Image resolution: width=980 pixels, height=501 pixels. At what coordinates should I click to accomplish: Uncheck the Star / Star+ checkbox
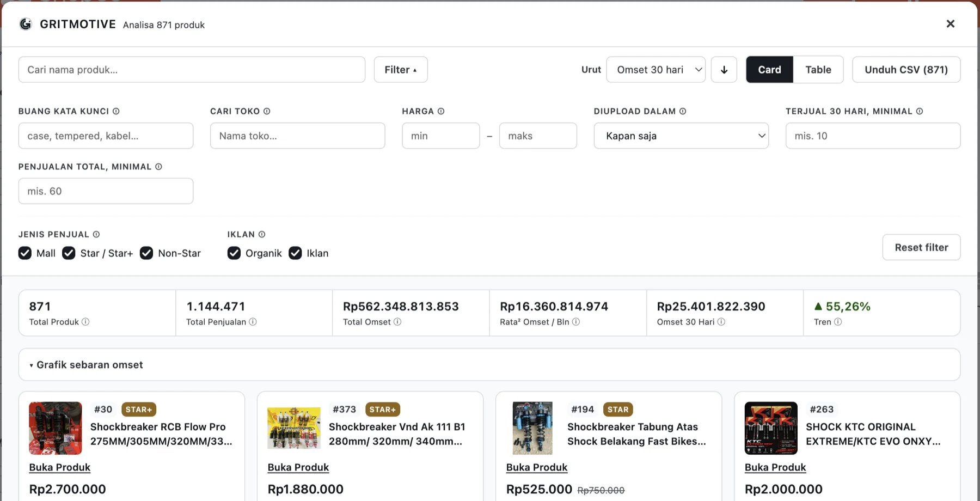69,253
